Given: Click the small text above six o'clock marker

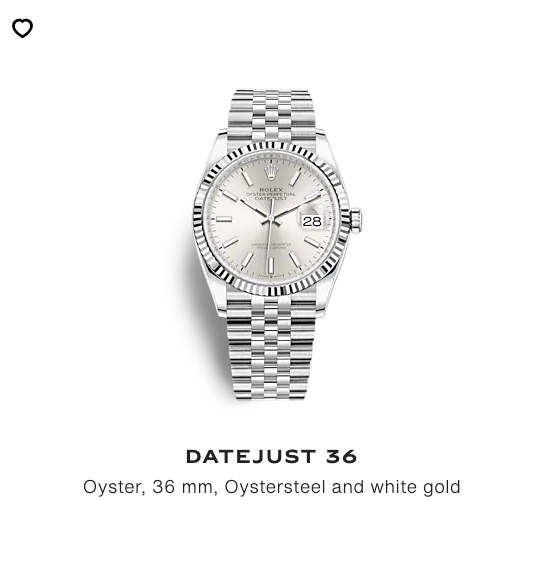Looking at the screenshot, I should [271, 246].
